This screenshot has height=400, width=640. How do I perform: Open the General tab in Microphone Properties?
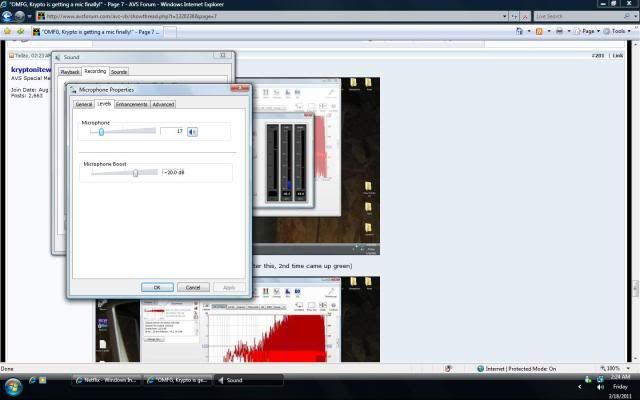click(x=84, y=104)
